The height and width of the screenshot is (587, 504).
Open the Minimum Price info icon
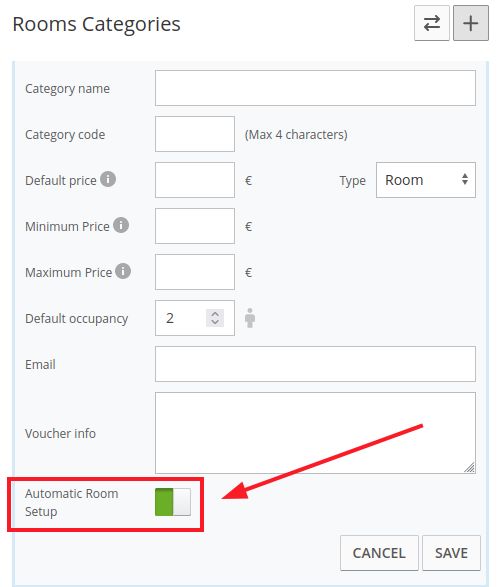(121, 225)
